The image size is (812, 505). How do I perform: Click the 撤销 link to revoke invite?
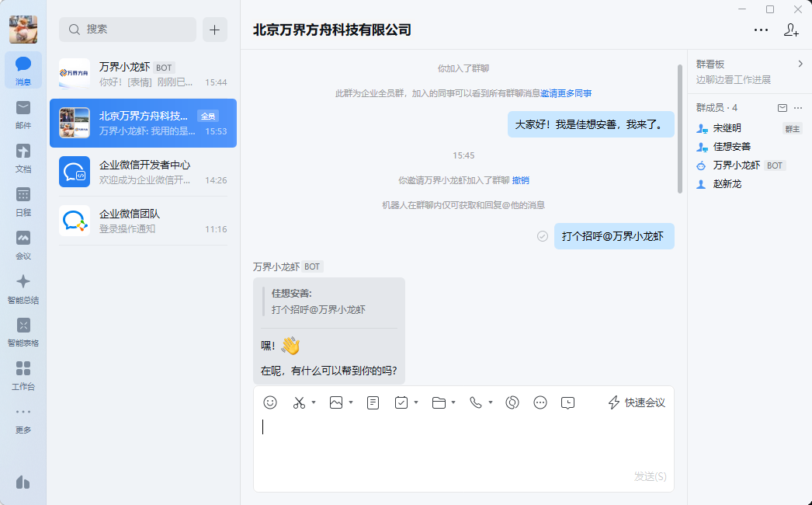click(520, 180)
